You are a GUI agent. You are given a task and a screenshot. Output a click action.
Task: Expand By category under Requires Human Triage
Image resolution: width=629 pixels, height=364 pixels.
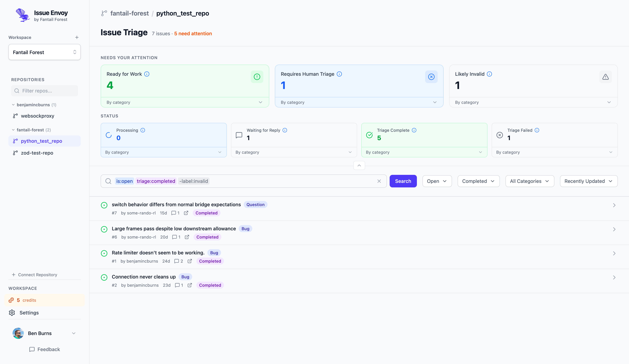(359, 102)
